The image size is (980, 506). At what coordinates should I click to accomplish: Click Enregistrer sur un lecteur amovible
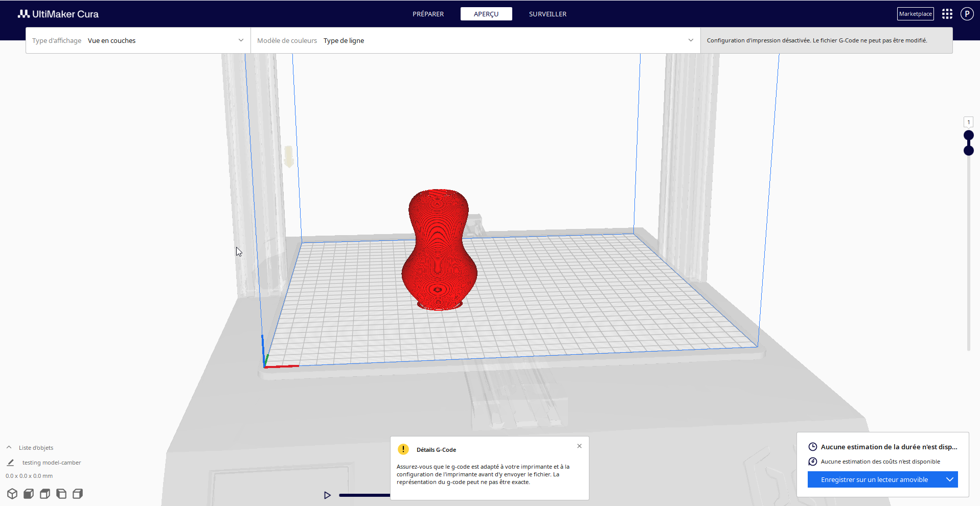[875, 479]
